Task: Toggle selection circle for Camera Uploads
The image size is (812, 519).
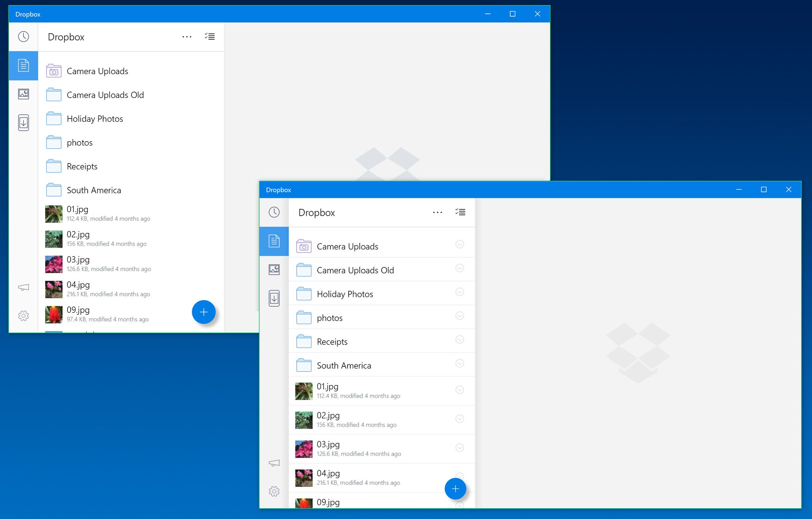Action: coord(461,246)
